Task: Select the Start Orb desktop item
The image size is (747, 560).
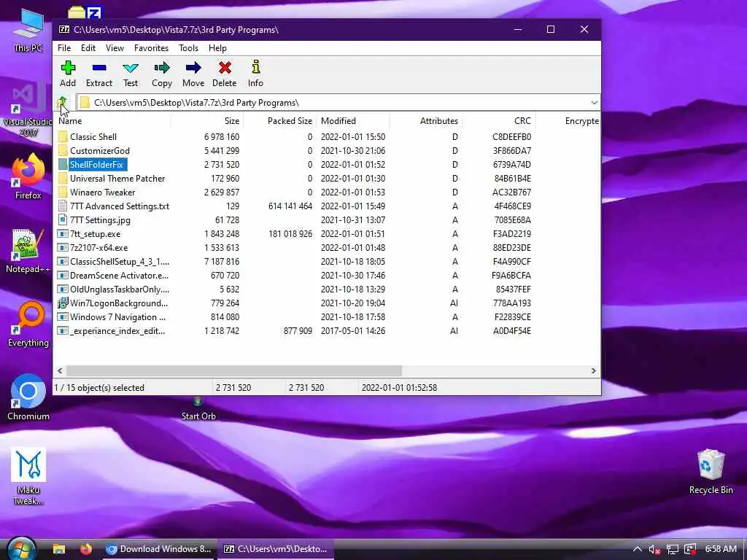Action: (198, 410)
